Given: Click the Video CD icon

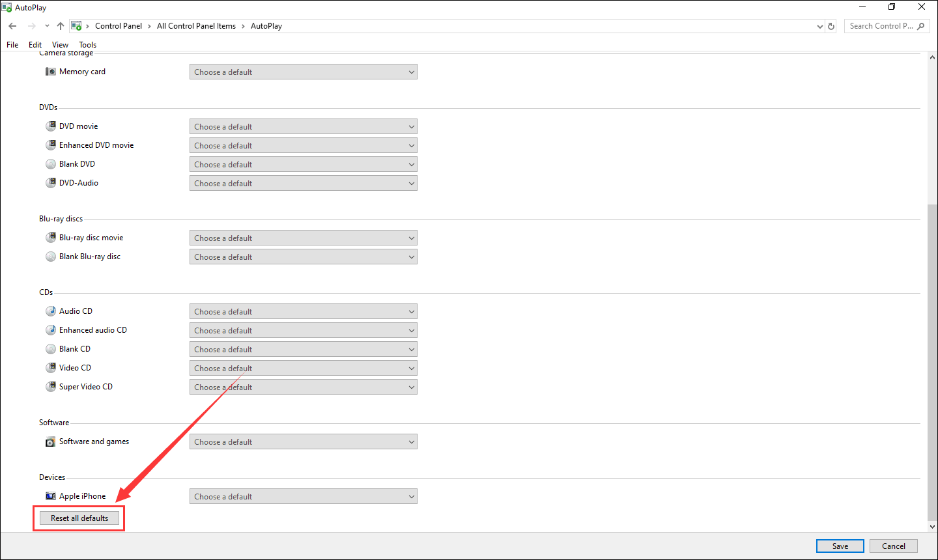Looking at the screenshot, I should point(50,368).
